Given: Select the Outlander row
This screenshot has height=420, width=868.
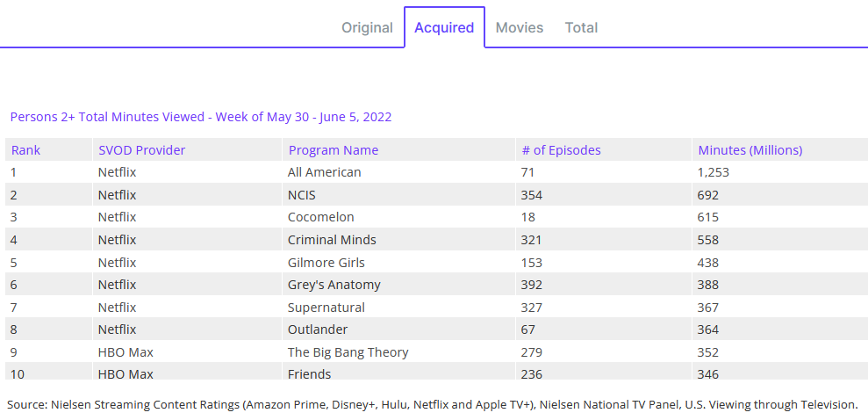Looking at the screenshot, I should click(x=318, y=329).
